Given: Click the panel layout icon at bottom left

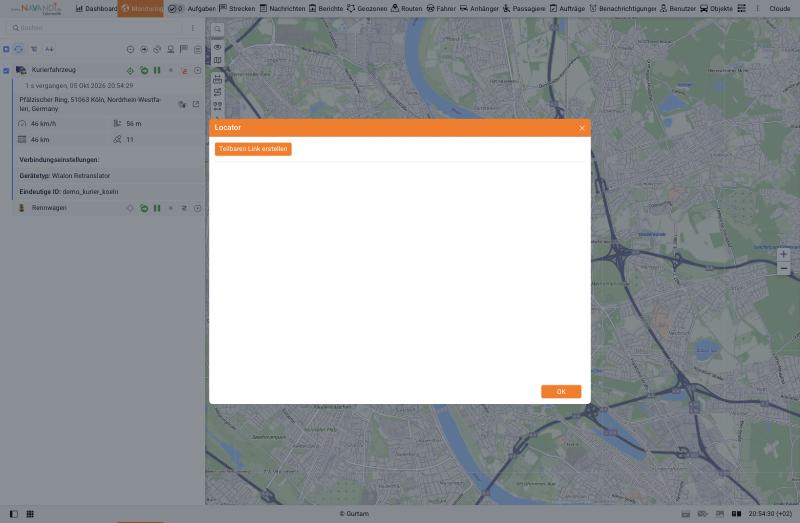Looking at the screenshot, I should click(14, 514).
